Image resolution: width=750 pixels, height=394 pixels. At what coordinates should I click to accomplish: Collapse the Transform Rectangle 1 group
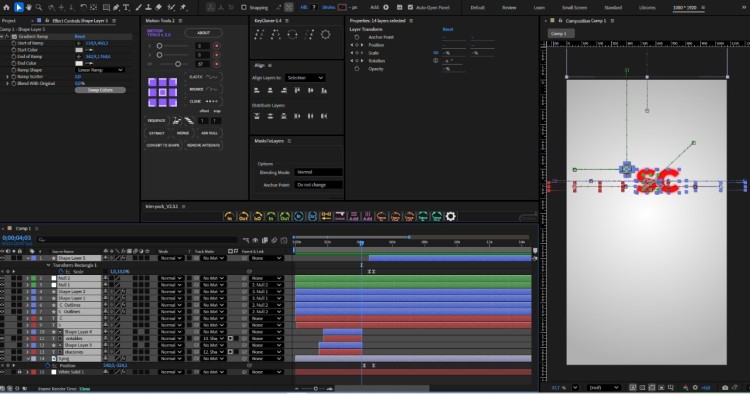pos(48,265)
